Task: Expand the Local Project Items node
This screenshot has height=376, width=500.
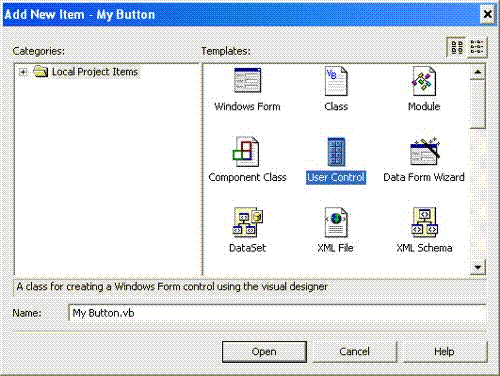Action: [x=23, y=72]
